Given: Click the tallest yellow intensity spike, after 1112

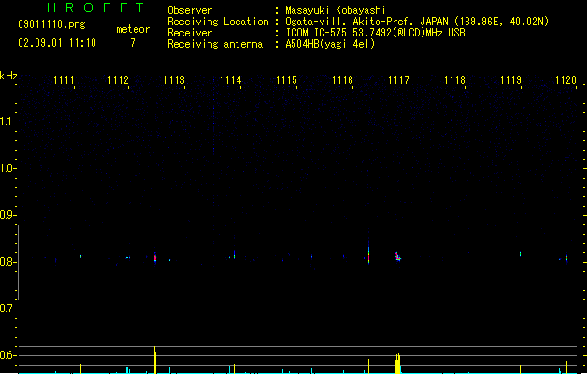Looking at the screenshot, I should (x=155, y=360).
